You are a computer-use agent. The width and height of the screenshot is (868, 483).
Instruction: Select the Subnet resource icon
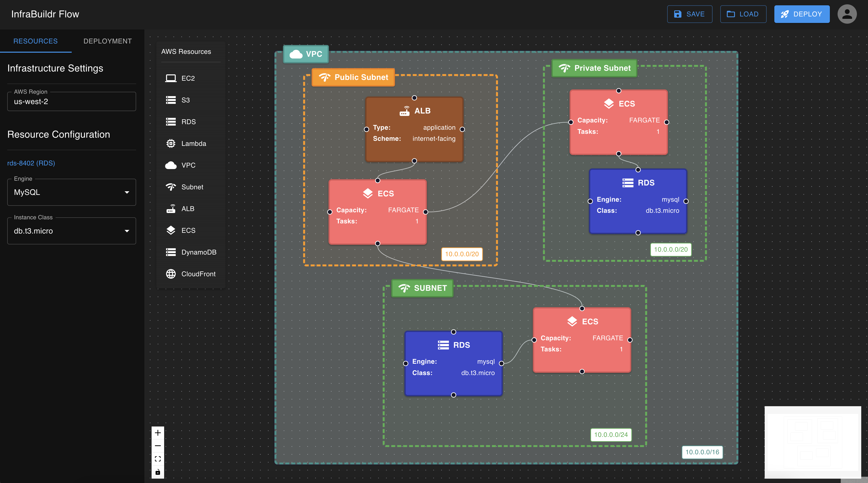[x=171, y=187]
